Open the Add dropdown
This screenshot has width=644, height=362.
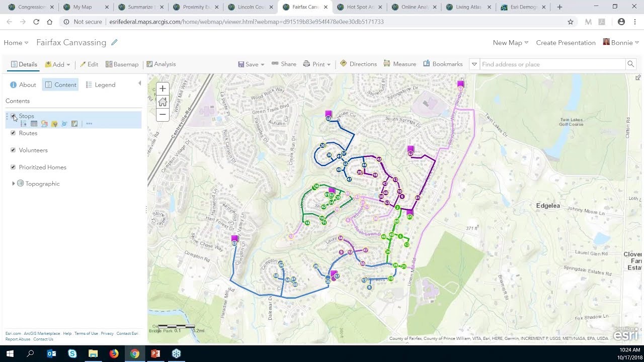pyautogui.click(x=58, y=64)
